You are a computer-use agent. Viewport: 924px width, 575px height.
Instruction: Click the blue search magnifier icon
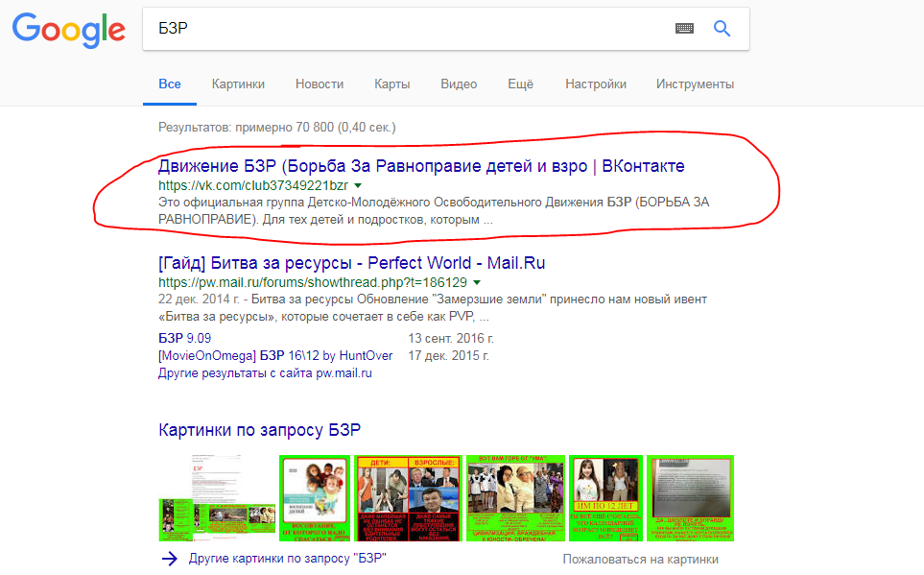(x=722, y=28)
